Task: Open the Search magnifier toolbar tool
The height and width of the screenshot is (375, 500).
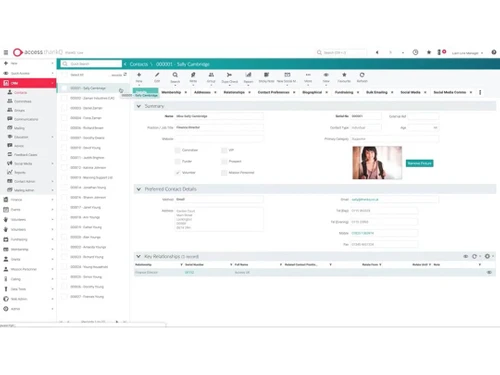Action: [175, 77]
